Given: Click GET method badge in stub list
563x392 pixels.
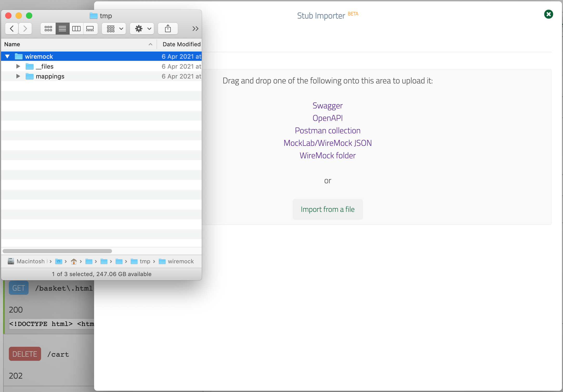Looking at the screenshot, I should coord(19,288).
